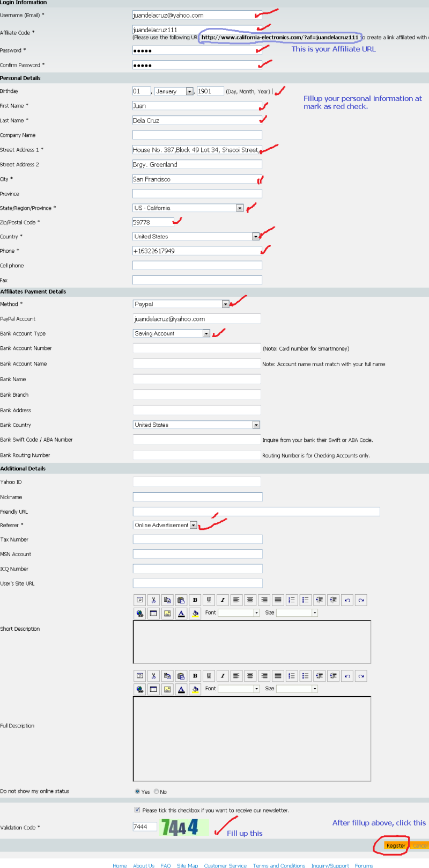Insert image in Full Description editor
The image size is (429, 868).
[167, 689]
